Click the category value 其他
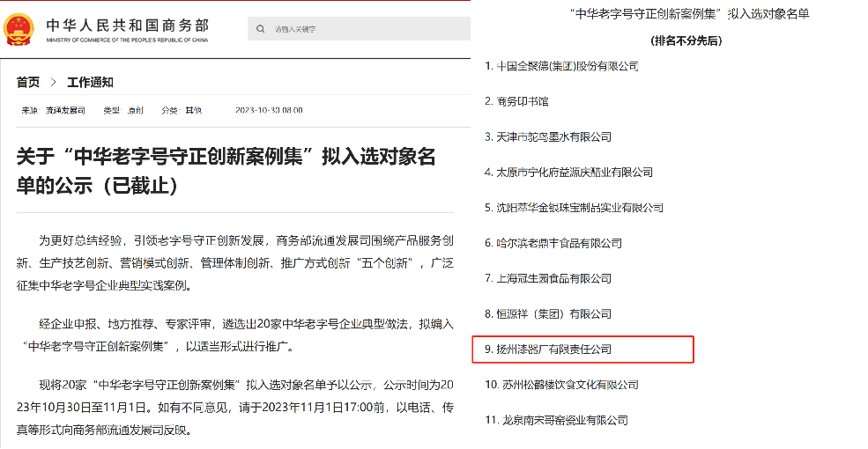This screenshot has width=868, height=449. coord(193,111)
